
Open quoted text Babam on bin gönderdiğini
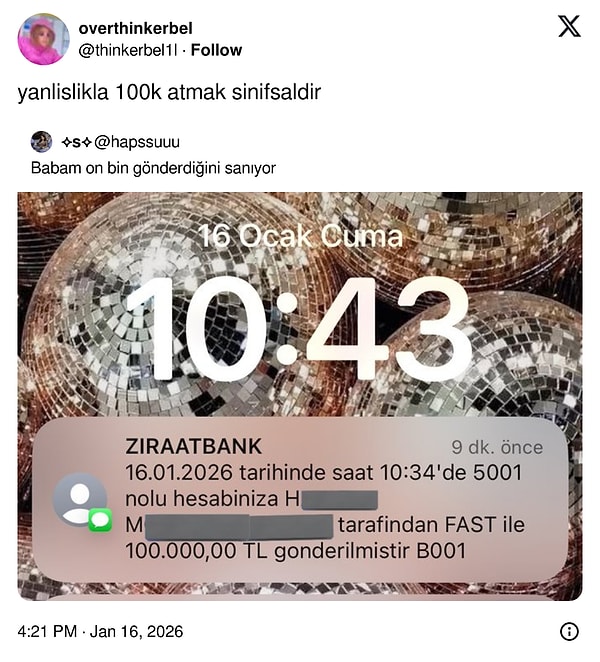pyautogui.click(x=153, y=168)
